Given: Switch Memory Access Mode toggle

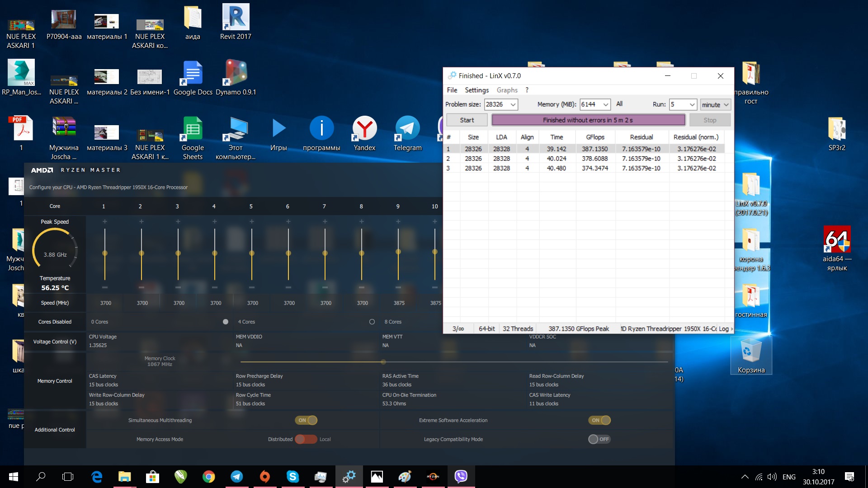Looking at the screenshot, I should coord(306,439).
